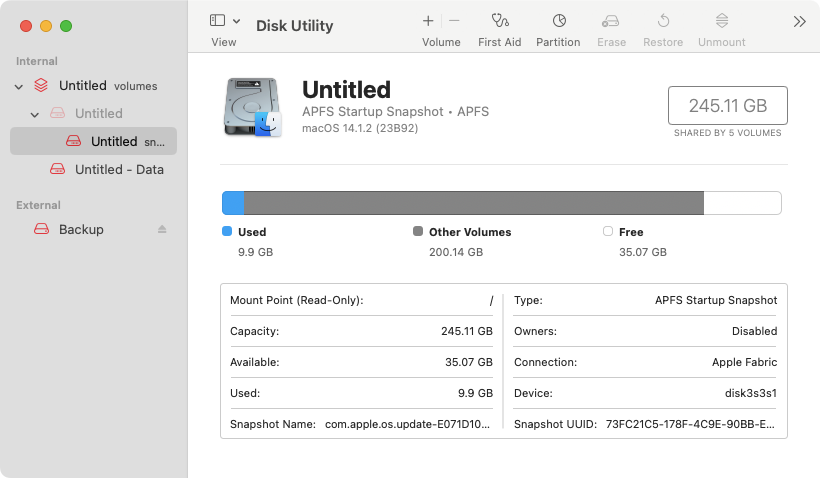Click the Volume toolbar label
820x478 pixels.
pyautogui.click(x=441, y=42)
